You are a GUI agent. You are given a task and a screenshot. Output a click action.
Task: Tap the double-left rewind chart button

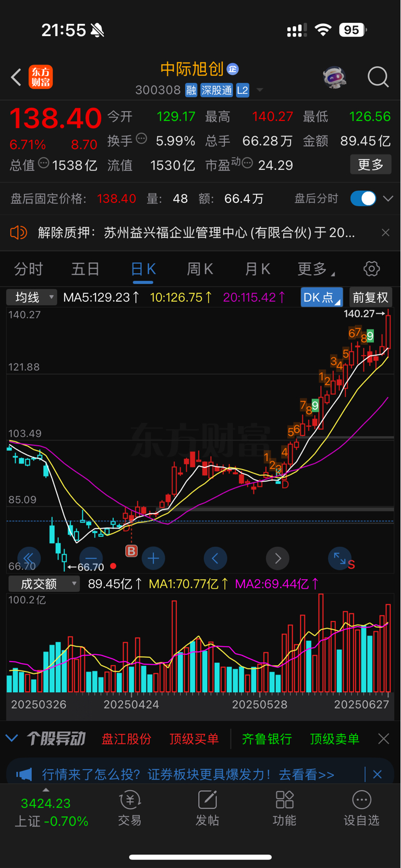(x=29, y=558)
